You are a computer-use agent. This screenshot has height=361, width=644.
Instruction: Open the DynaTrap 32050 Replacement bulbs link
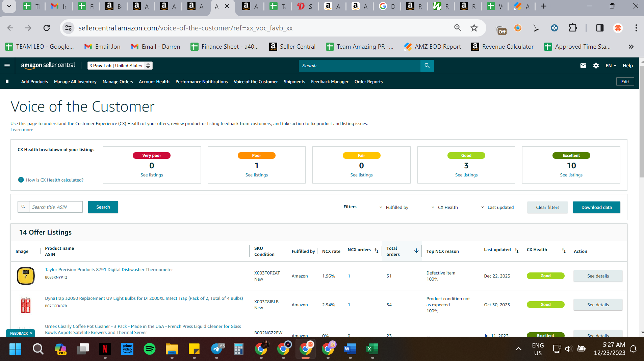pos(144,298)
